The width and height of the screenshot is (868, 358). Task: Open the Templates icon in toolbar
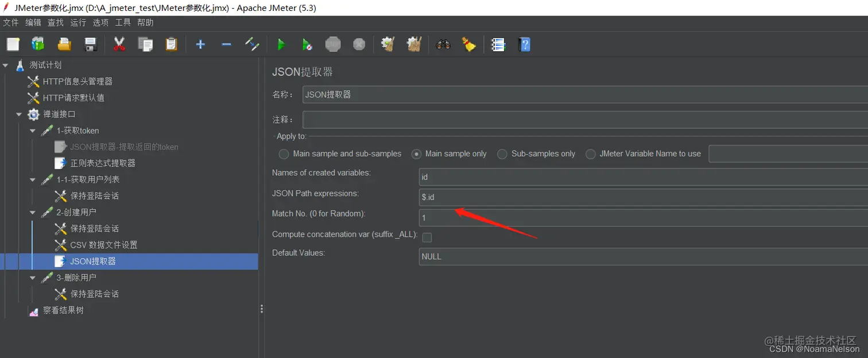38,44
